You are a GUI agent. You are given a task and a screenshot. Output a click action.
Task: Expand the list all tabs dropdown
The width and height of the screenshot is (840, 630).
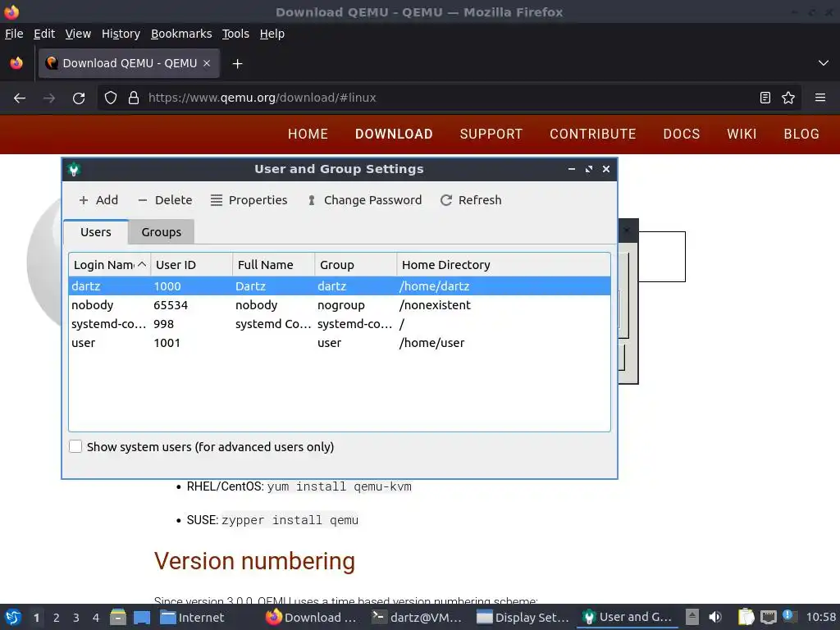[x=824, y=63]
